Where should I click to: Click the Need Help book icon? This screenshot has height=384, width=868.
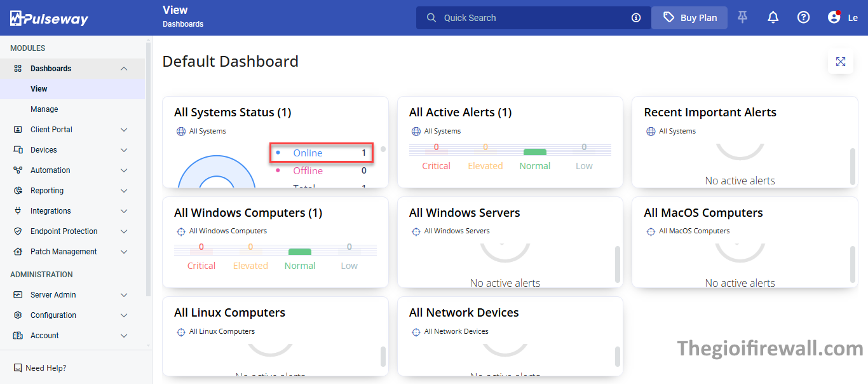tap(18, 368)
